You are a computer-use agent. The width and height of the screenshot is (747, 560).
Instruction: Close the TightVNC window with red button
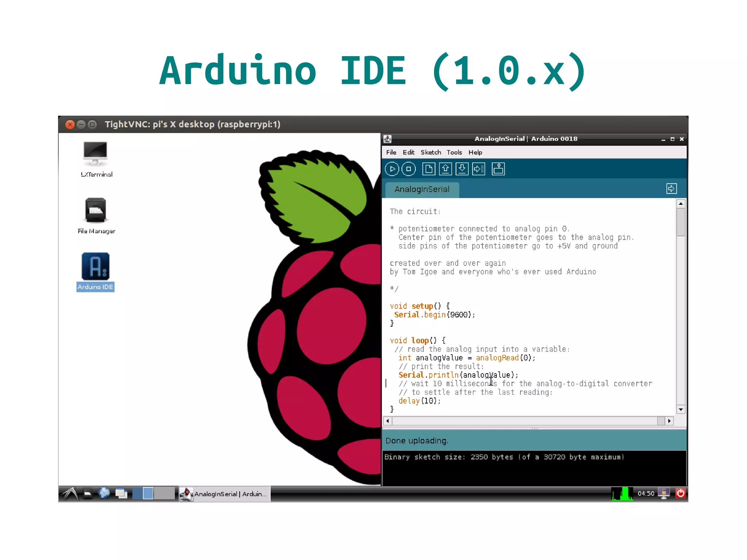click(x=70, y=125)
